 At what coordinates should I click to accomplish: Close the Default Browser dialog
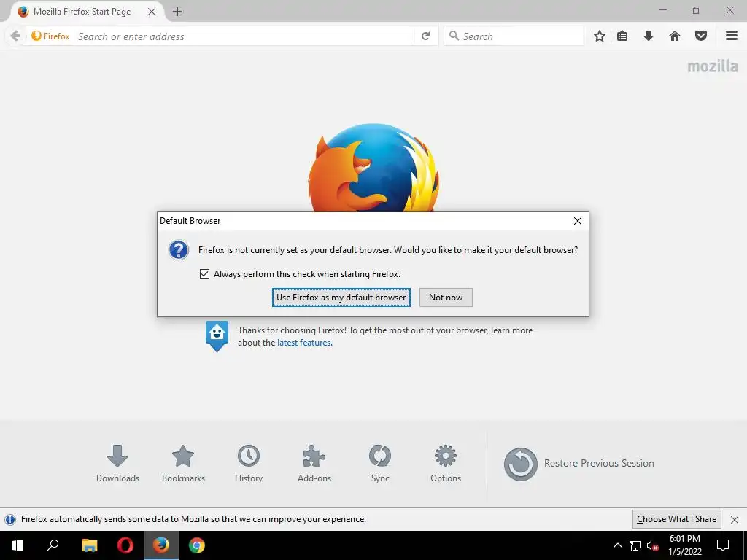[x=578, y=221]
